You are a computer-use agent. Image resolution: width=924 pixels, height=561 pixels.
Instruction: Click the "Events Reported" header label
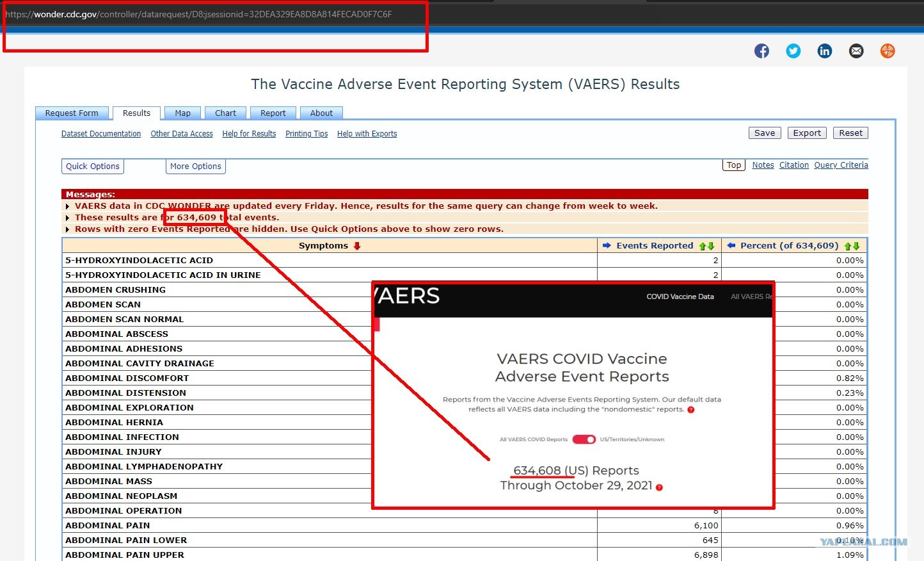click(x=655, y=246)
